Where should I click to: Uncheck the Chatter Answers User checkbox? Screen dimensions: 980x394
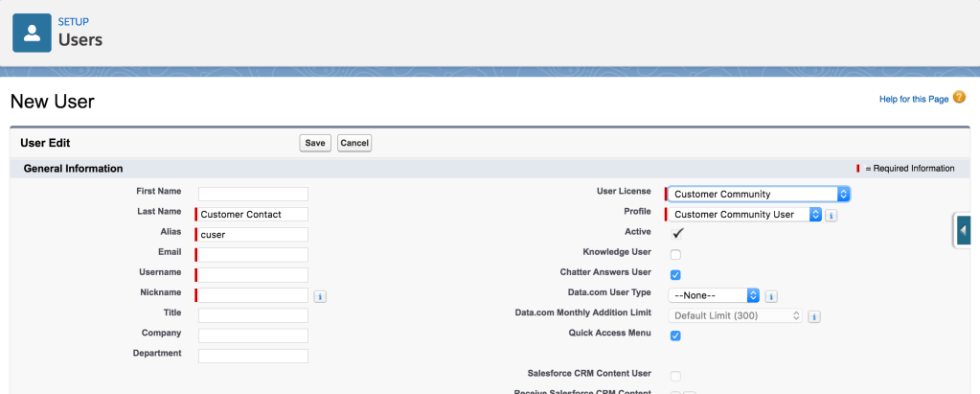point(675,275)
